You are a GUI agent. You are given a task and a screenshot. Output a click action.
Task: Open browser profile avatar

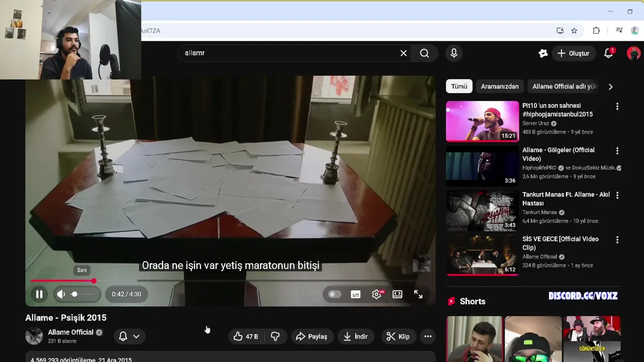coord(635,31)
